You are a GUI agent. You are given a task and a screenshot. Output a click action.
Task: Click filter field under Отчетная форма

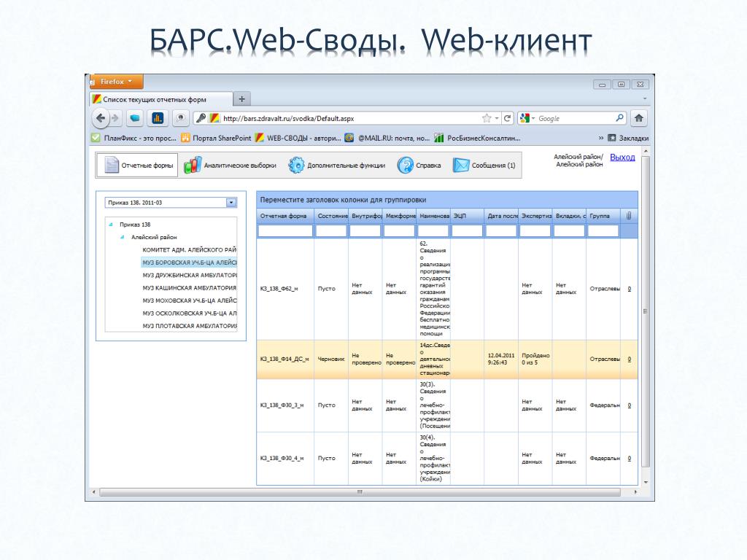click(285, 231)
